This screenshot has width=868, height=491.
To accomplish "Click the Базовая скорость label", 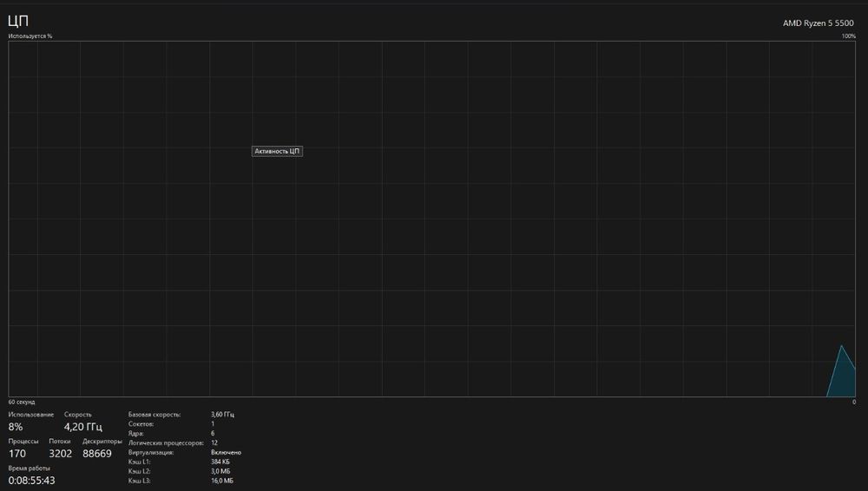I will [x=155, y=415].
